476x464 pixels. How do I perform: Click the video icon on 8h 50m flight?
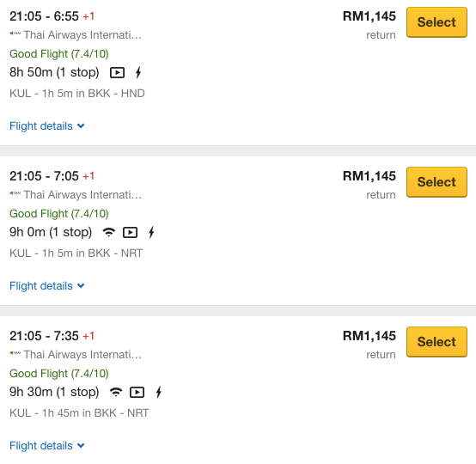click(x=117, y=72)
